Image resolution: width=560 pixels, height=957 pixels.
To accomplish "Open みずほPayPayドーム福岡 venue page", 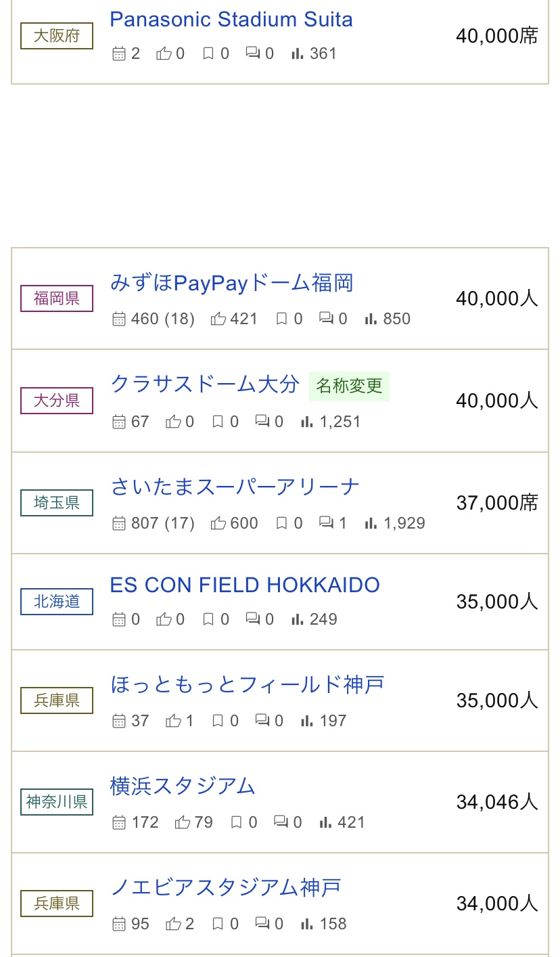I will [232, 283].
